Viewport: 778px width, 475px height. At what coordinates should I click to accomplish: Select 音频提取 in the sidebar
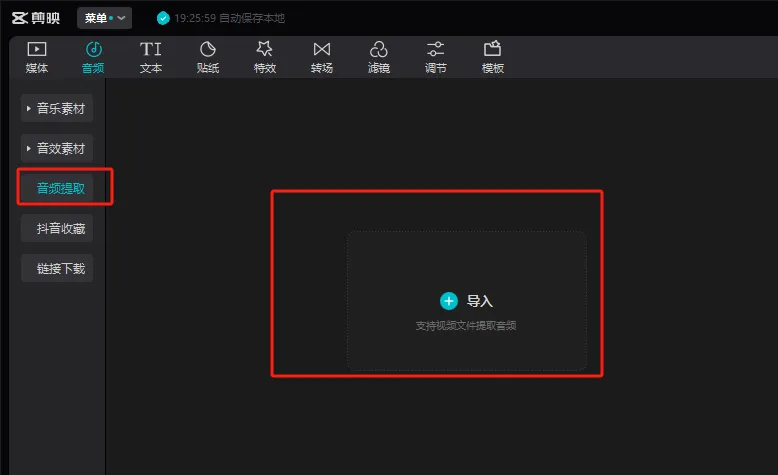pos(60,188)
